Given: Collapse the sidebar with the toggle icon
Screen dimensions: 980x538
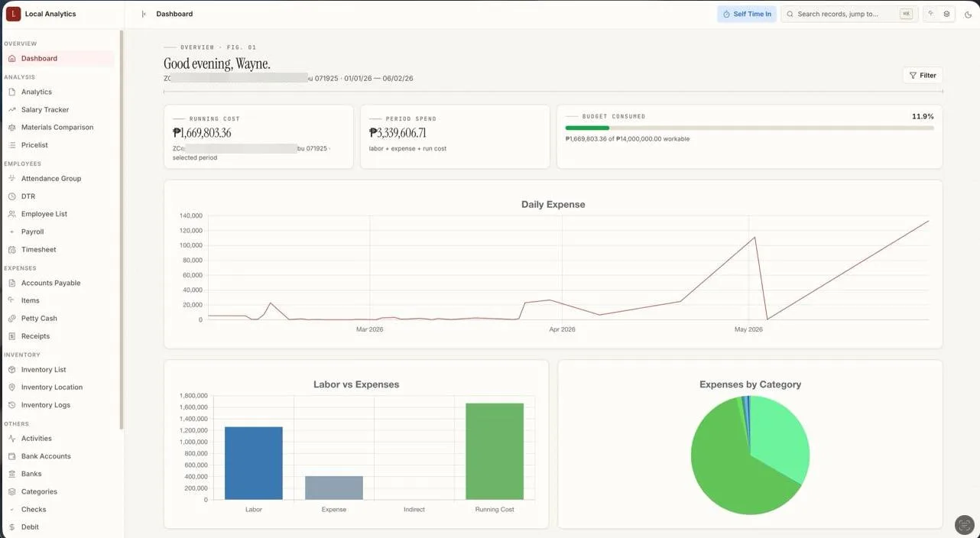Looking at the screenshot, I should point(144,14).
